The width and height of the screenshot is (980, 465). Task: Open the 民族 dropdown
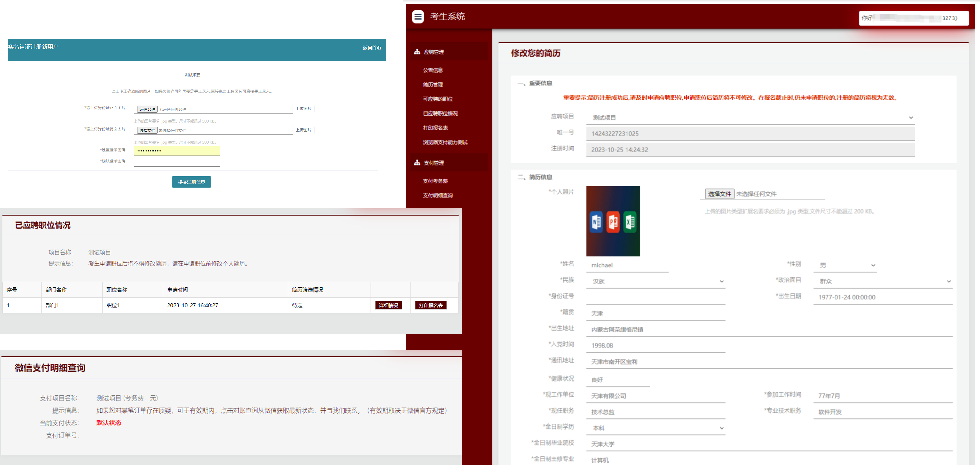(x=656, y=282)
